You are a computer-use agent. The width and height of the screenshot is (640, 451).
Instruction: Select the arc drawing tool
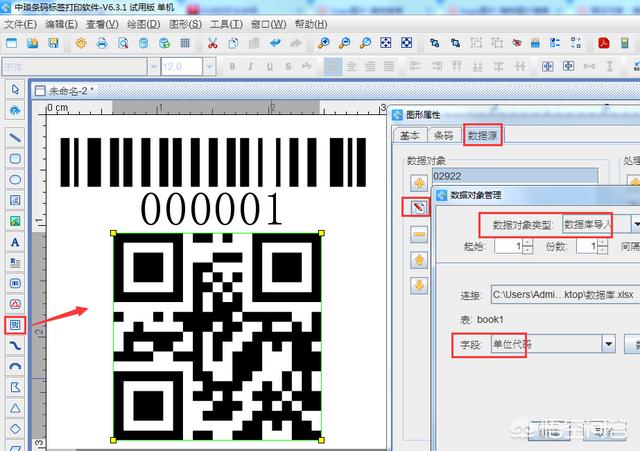coord(15,367)
